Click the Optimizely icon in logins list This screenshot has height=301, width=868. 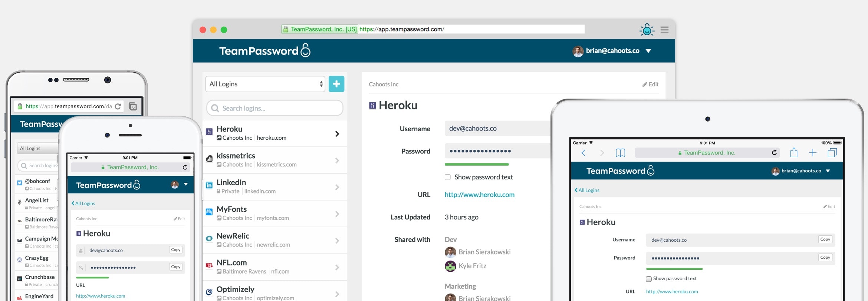click(x=209, y=292)
